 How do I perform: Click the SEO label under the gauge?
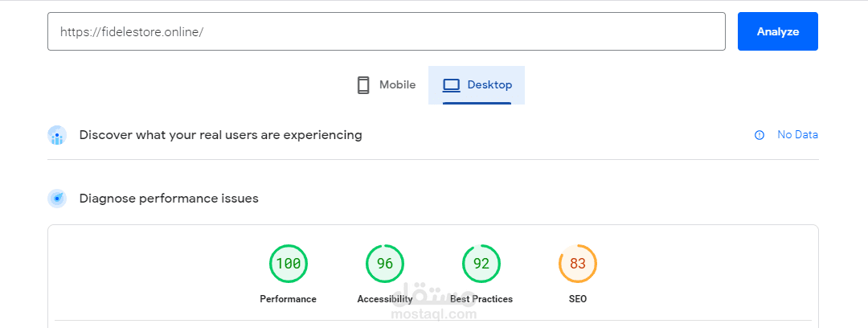(x=578, y=299)
